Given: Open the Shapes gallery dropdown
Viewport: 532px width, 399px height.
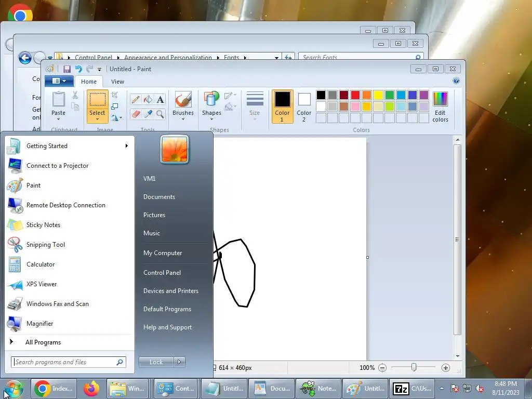Looking at the screenshot, I should 212,119.
